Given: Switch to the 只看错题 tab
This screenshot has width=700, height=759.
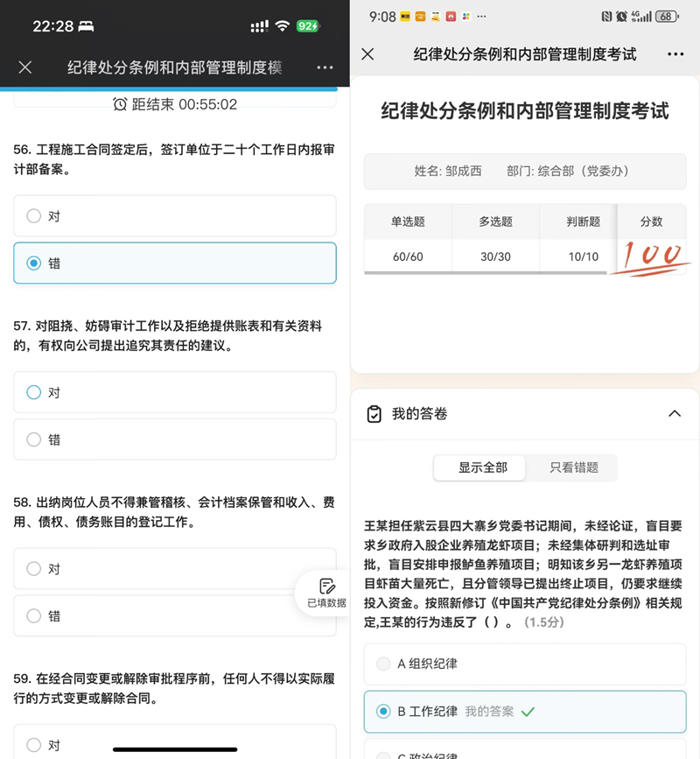Looking at the screenshot, I should (574, 467).
